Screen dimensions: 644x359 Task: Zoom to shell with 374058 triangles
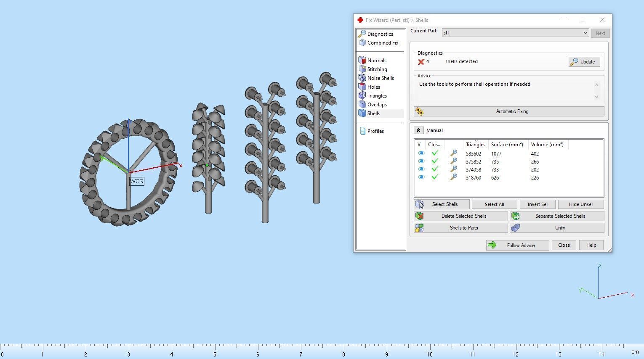pyautogui.click(x=453, y=169)
